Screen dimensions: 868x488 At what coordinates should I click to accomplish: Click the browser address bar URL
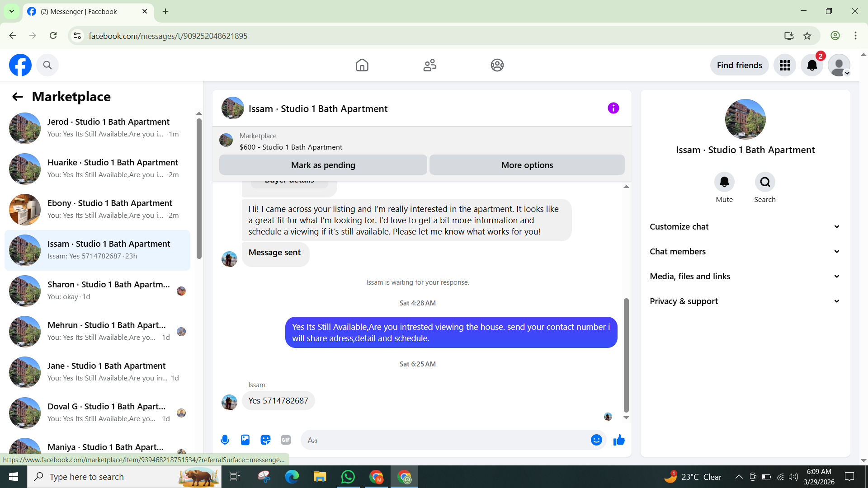click(x=168, y=36)
